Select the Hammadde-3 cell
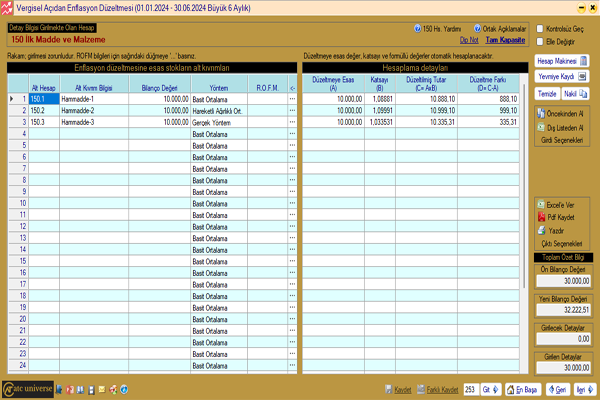 point(94,122)
